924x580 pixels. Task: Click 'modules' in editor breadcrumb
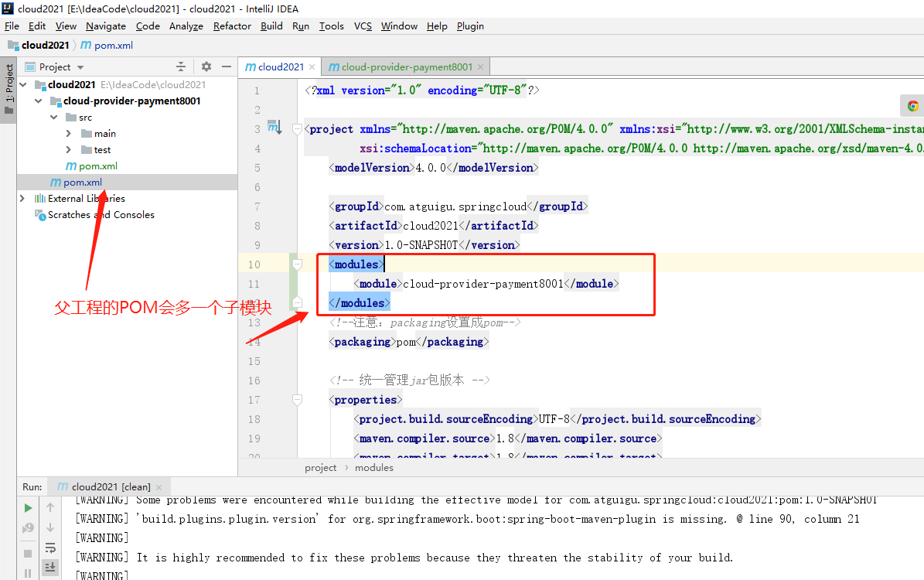click(374, 468)
